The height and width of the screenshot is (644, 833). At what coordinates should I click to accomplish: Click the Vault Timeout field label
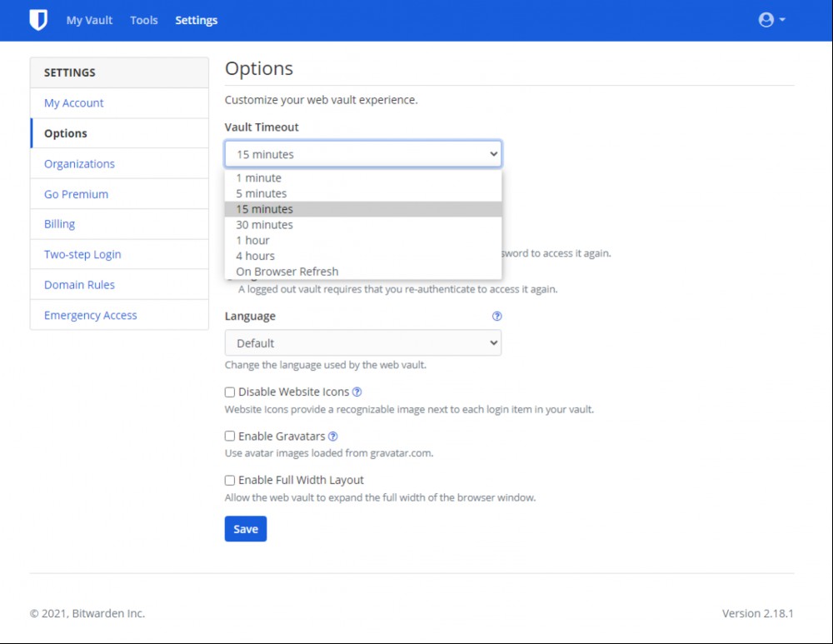262,127
